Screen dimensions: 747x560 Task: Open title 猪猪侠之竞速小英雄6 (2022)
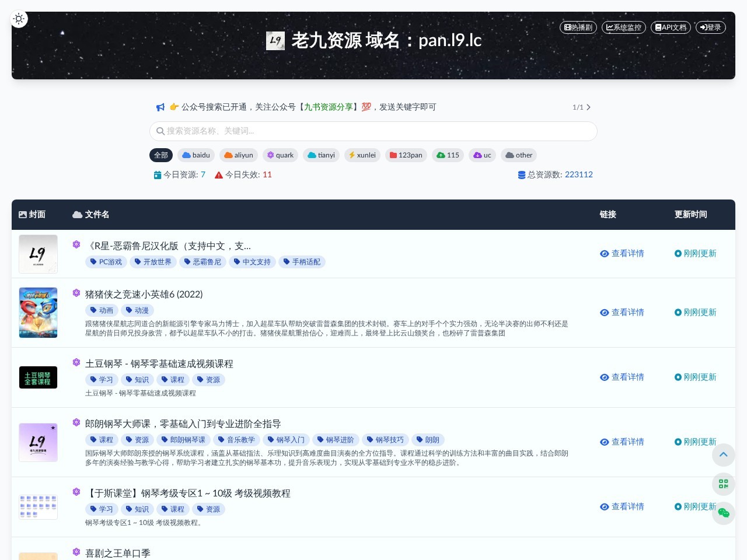pyautogui.click(x=144, y=295)
